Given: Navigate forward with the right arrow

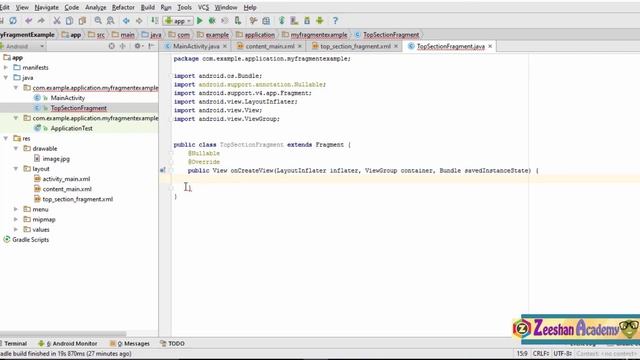Looking at the screenshot, I should (139, 20).
